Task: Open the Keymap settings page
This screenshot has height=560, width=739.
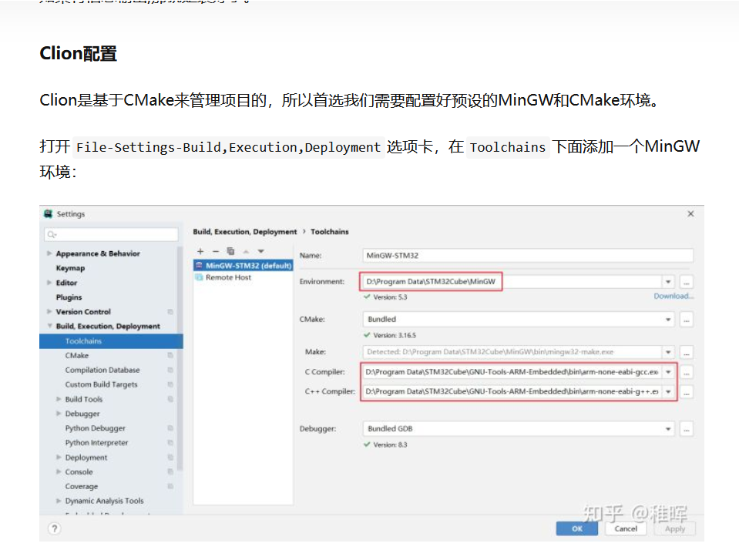Action: click(70, 268)
